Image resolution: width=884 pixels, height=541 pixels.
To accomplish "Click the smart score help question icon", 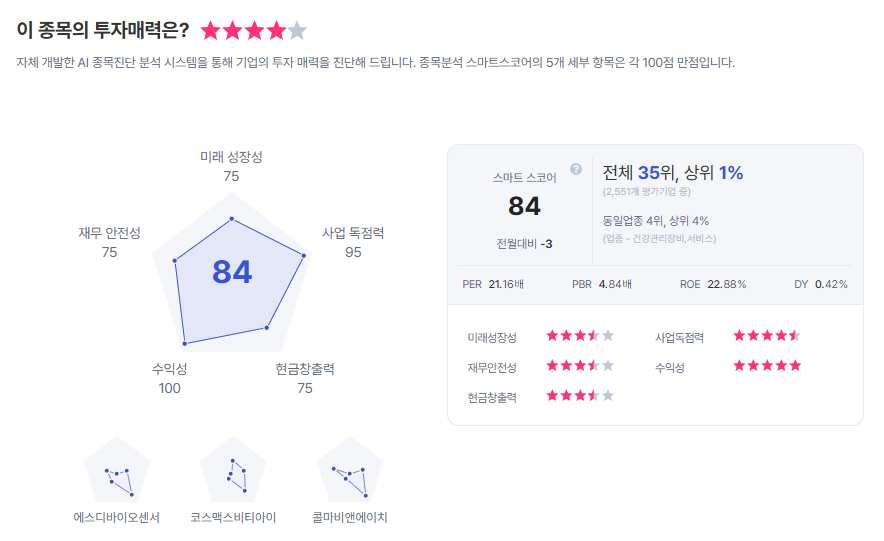I will pos(576,169).
